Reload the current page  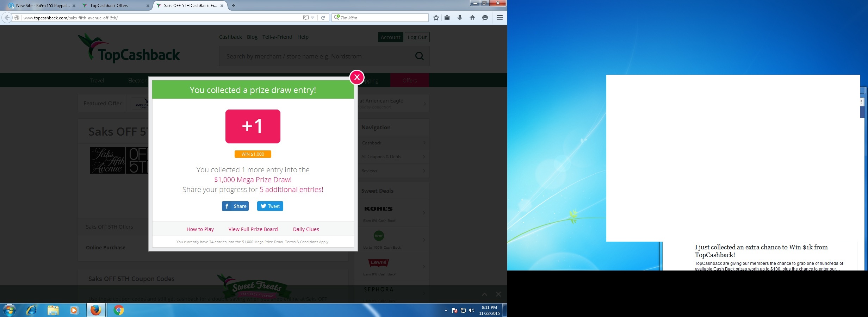tap(323, 18)
